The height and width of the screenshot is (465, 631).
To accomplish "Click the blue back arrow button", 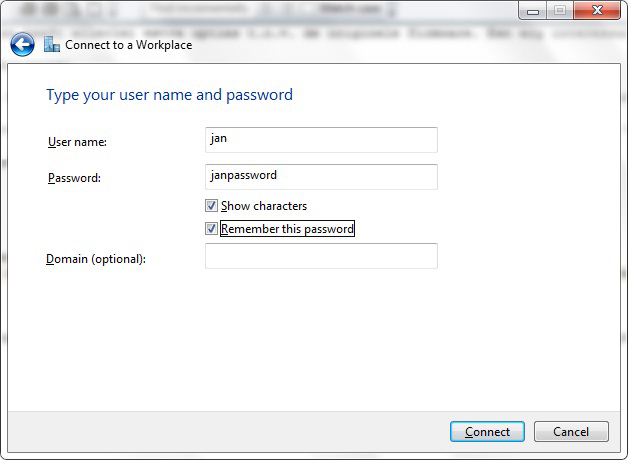I will click(x=22, y=45).
